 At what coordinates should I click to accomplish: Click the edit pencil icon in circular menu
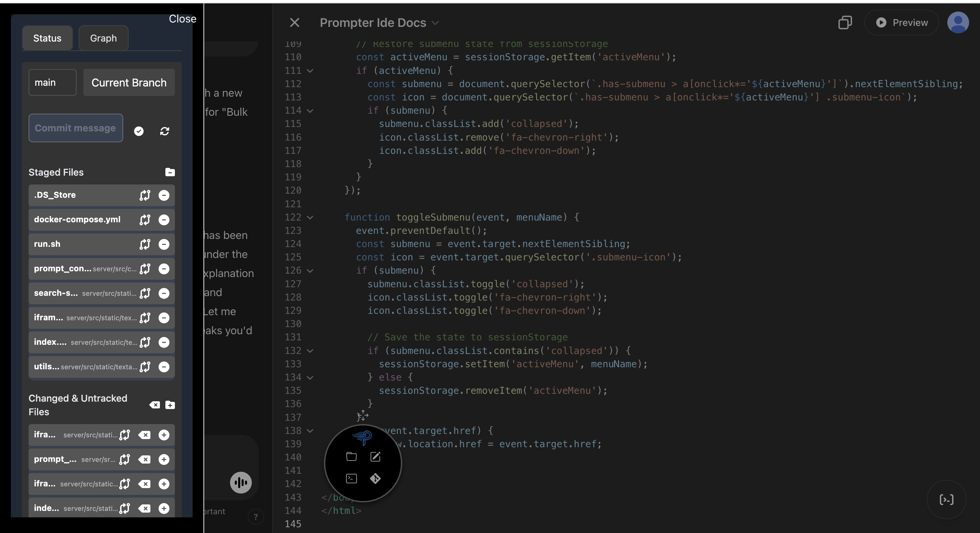pyautogui.click(x=375, y=456)
